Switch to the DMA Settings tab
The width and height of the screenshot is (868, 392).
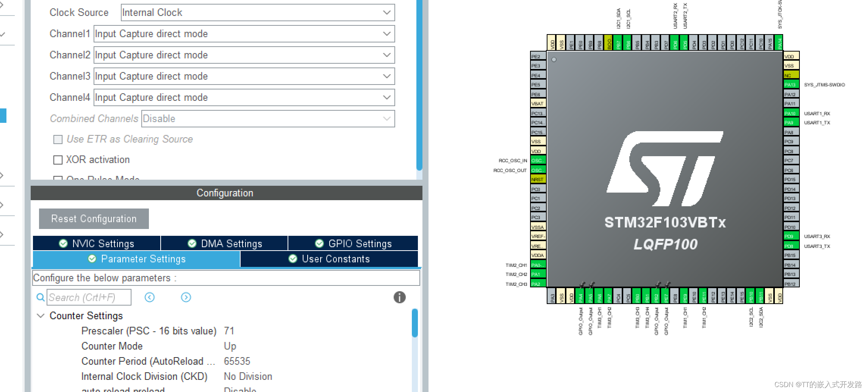(225, 243)
